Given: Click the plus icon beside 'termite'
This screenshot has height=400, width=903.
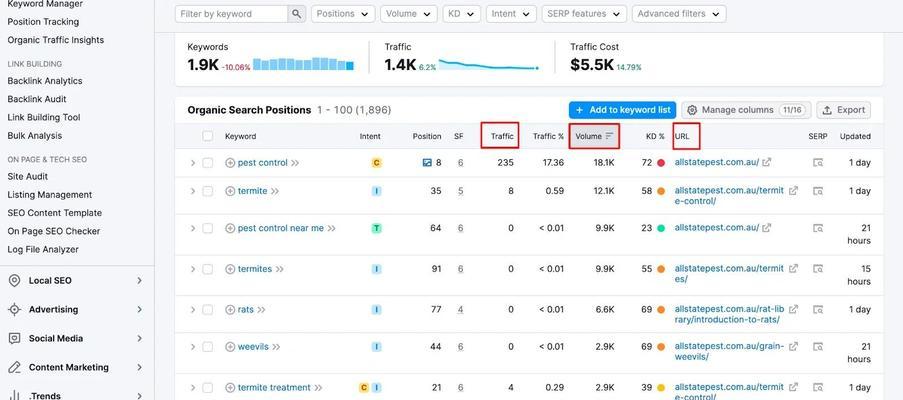Looking at the screenshot, I should click(x=230, y=191).
